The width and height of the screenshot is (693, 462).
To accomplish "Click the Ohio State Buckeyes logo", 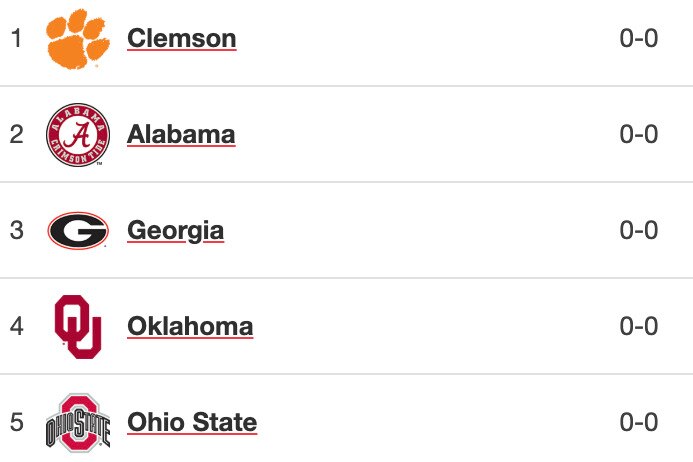I will (78, 422).
